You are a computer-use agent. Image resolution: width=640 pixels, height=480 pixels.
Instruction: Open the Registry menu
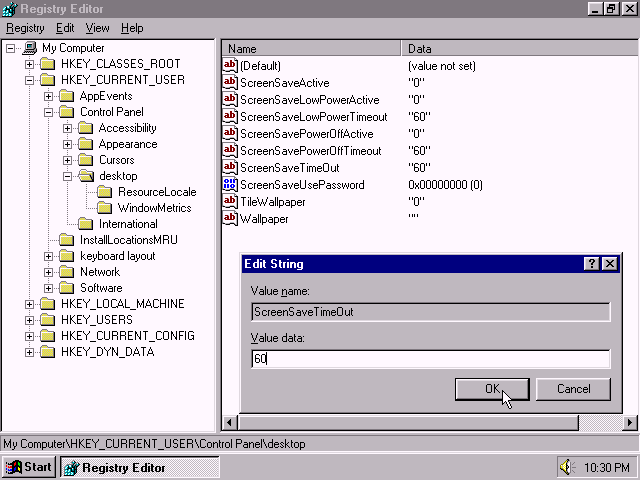25,28
